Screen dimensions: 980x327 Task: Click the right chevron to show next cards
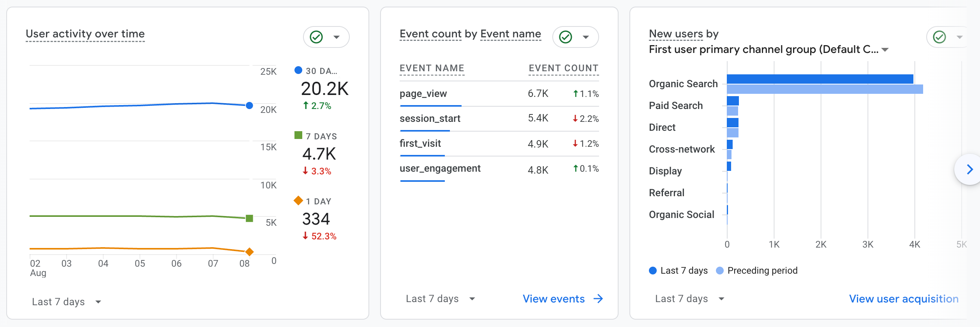969,169
